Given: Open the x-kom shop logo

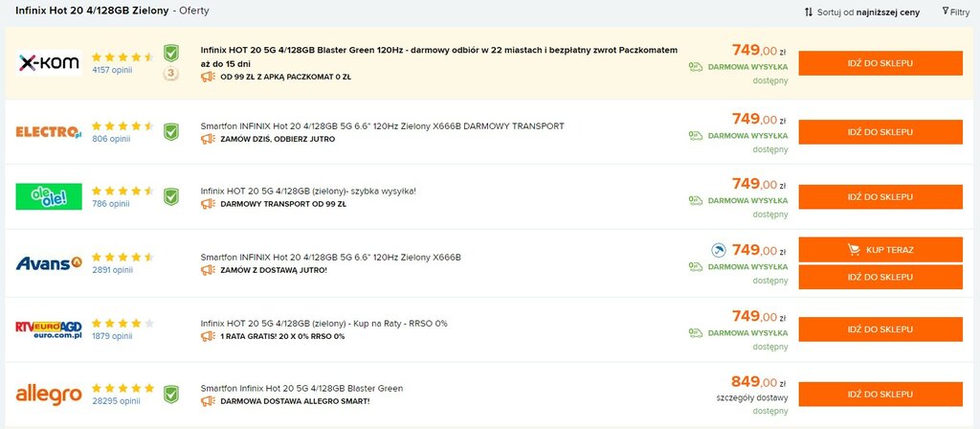Looking at the screenshot, I should click(49, 63).
